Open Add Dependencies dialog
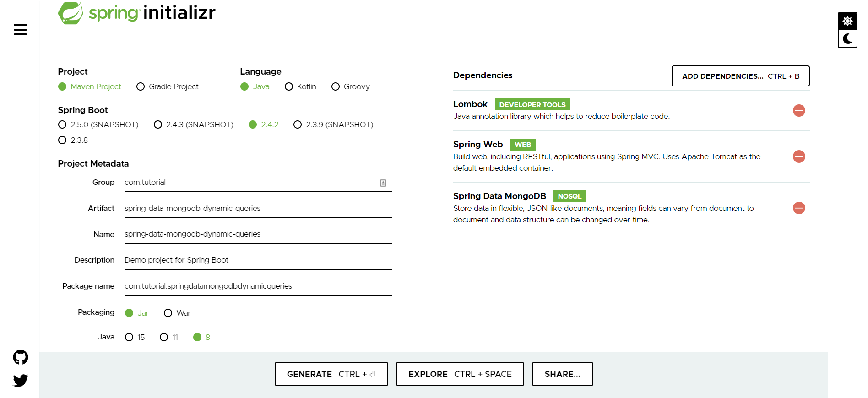The image size is (868, 398). click(x=740, y=76)
